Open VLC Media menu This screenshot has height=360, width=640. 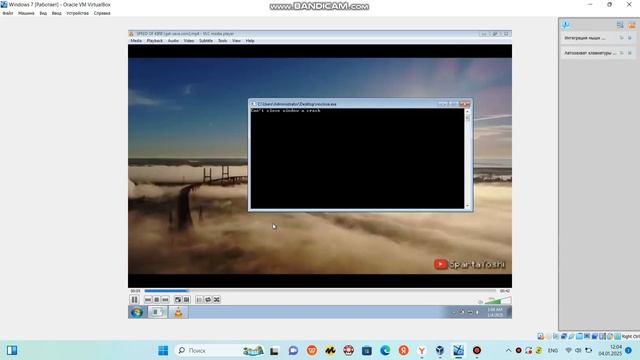pos(136,41)
